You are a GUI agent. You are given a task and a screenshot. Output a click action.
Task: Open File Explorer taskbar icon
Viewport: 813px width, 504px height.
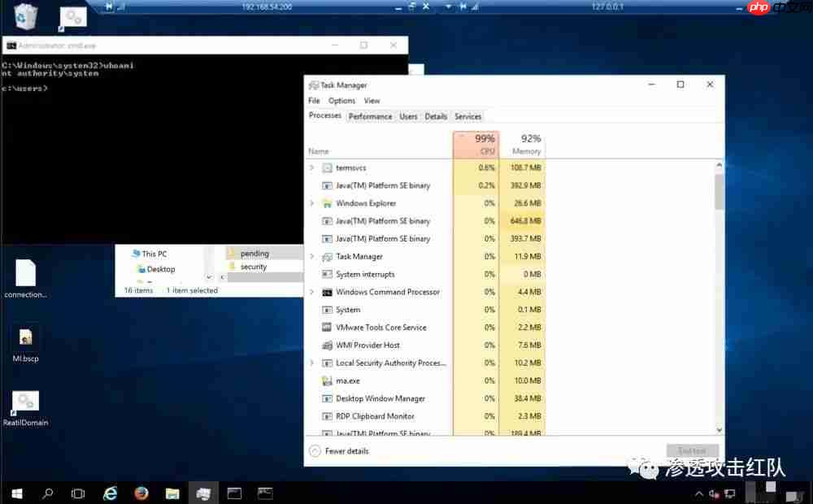pos(172,493)
